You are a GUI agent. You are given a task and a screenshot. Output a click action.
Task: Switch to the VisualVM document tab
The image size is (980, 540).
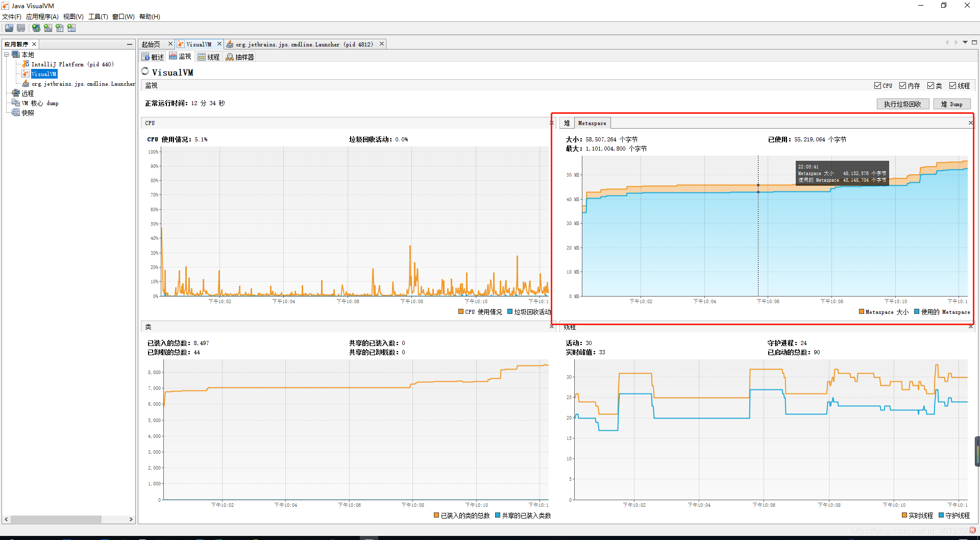pos(199,44)
